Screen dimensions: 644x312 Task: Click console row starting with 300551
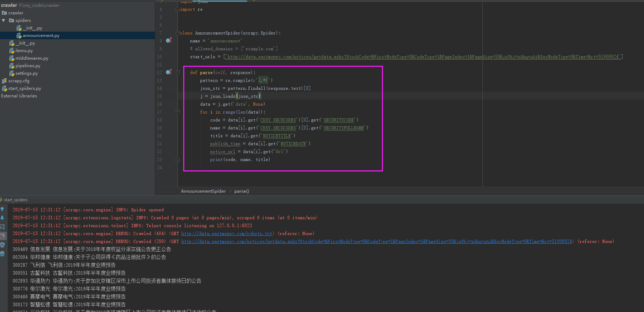pos(69,273)
